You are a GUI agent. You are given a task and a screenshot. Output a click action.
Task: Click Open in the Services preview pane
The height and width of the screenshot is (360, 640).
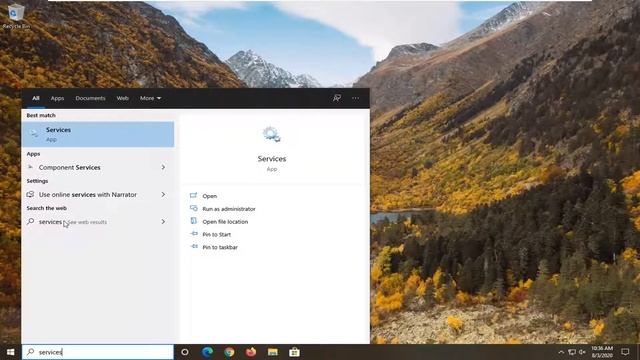click(x=209, y=196)
